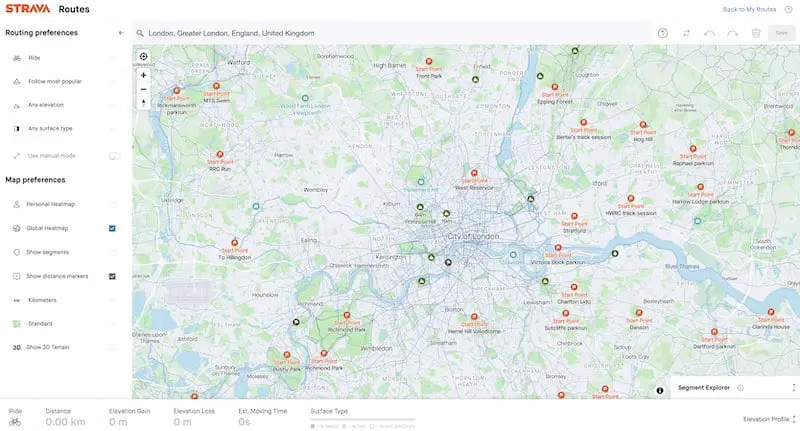The image size is (800, 431).
Task: Click the Elevation Loss 0 m value
Action: tap(183, 422)
